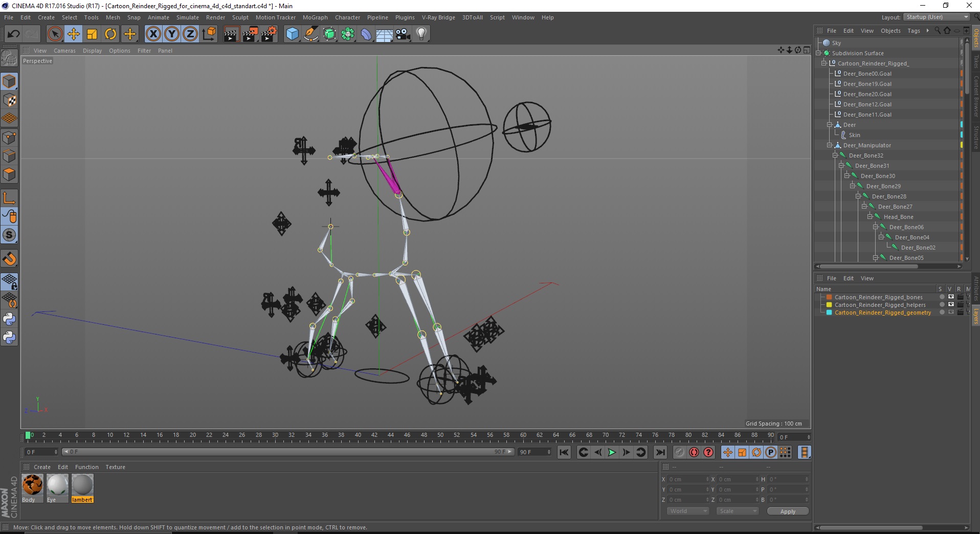Enable the Snap S button
Image resolution: width=980 pixels, height=534 pixels.
9,235
